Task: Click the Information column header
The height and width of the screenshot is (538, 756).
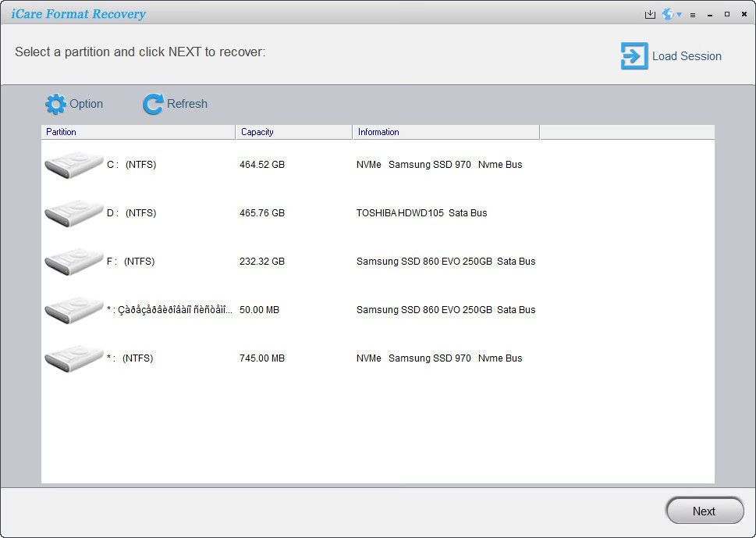Action: click(x=446, y=132)
